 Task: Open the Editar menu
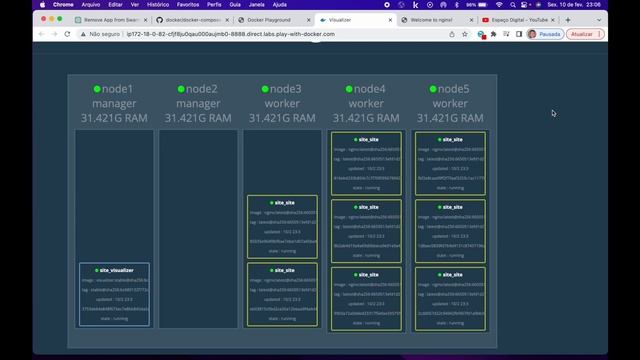pos(115,5)
